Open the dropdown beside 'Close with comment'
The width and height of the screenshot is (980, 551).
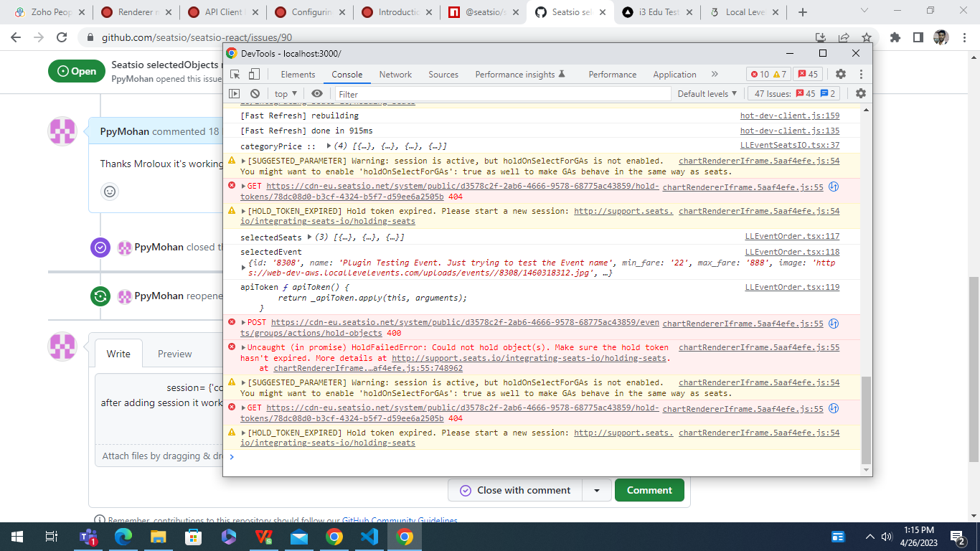(597, 490)
